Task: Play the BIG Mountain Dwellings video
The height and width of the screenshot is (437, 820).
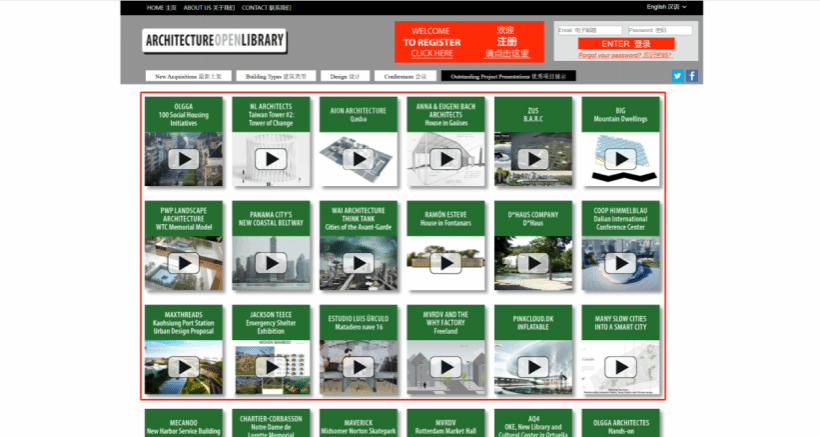Action: (619, 158)
